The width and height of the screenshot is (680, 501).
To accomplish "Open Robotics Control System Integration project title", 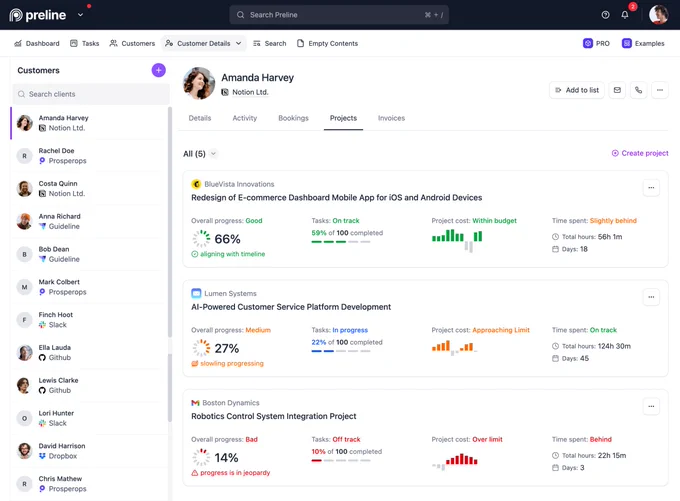I will click(x=274, y=416).
